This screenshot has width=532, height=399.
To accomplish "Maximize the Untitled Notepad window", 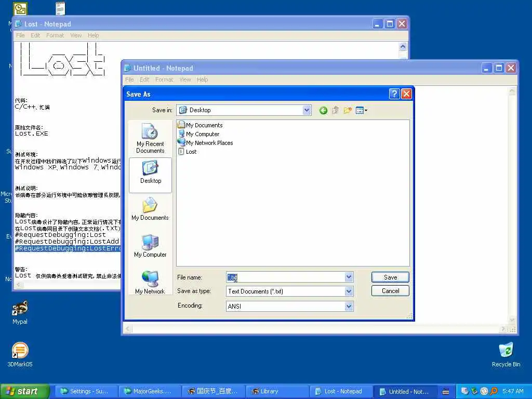I will (x=499, y=68).
